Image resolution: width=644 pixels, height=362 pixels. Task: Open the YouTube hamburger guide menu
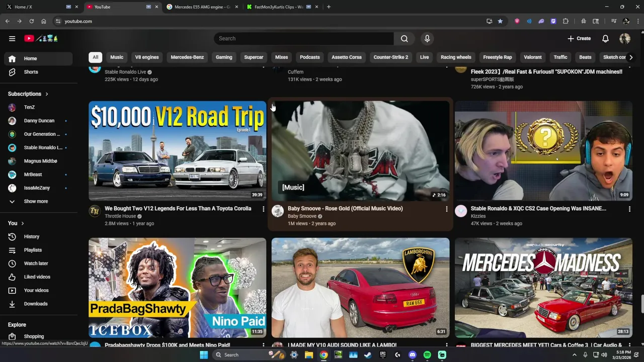(12, 38)
